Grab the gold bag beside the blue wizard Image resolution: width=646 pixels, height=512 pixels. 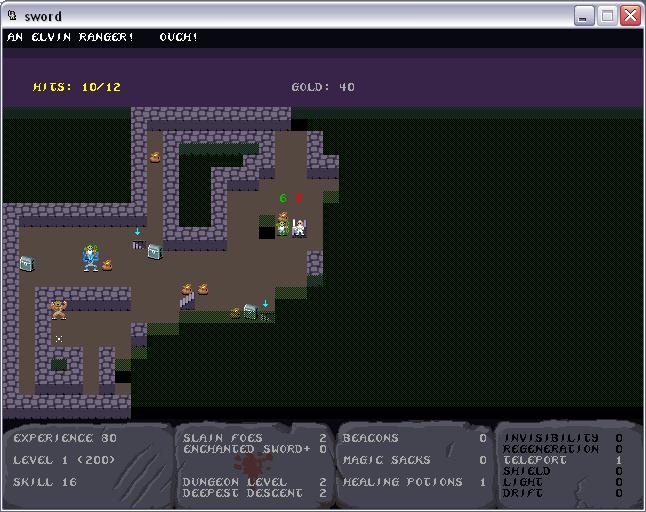click(x=107, y=265)
